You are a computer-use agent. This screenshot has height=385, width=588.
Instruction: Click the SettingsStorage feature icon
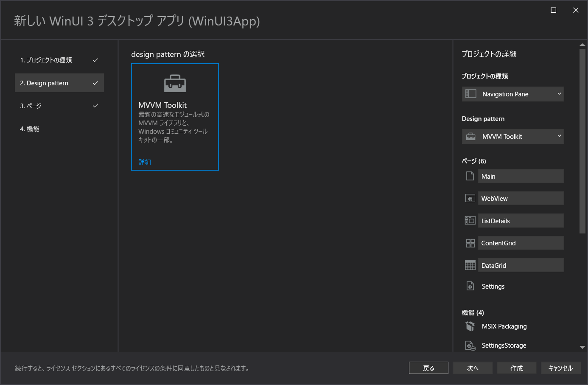pyautogui.click(x=470, y=346)
